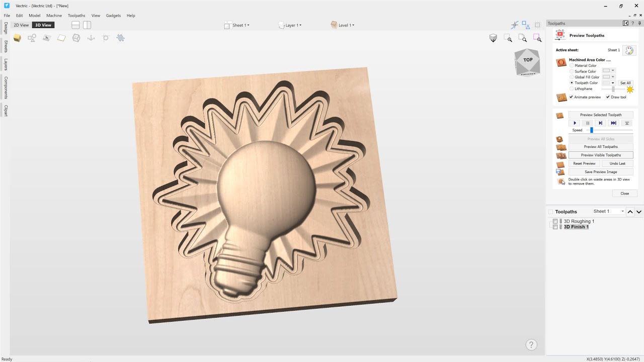Select Material Color radio button
The height and width of the screenshot is (362, 644).
point(572,65)
